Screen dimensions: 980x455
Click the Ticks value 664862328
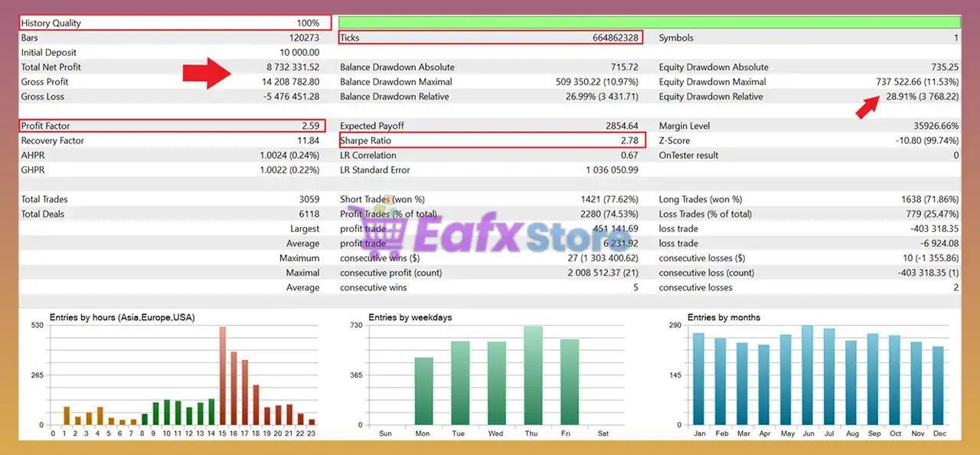(615, 38)
